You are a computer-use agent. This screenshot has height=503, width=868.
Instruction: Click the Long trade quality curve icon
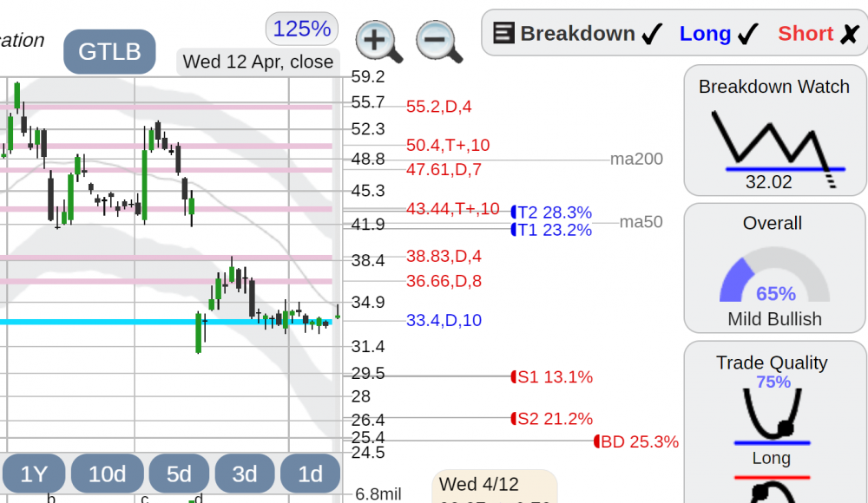coord(773,415)
